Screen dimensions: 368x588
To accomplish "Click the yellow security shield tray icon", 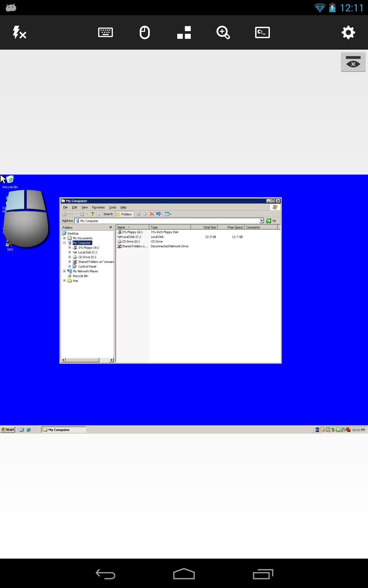I will point(323,430).
